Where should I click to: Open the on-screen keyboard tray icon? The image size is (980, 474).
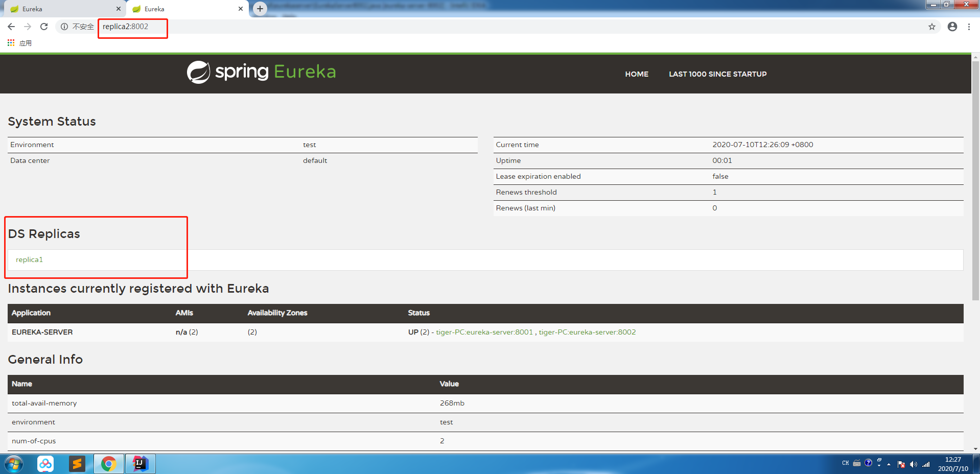coord(857,463)
